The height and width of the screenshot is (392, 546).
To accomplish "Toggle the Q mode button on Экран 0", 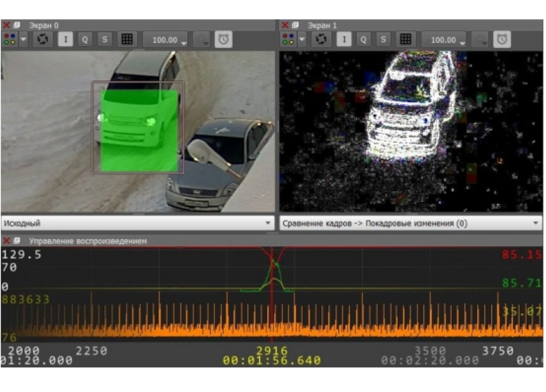I will tap(85, 39).
